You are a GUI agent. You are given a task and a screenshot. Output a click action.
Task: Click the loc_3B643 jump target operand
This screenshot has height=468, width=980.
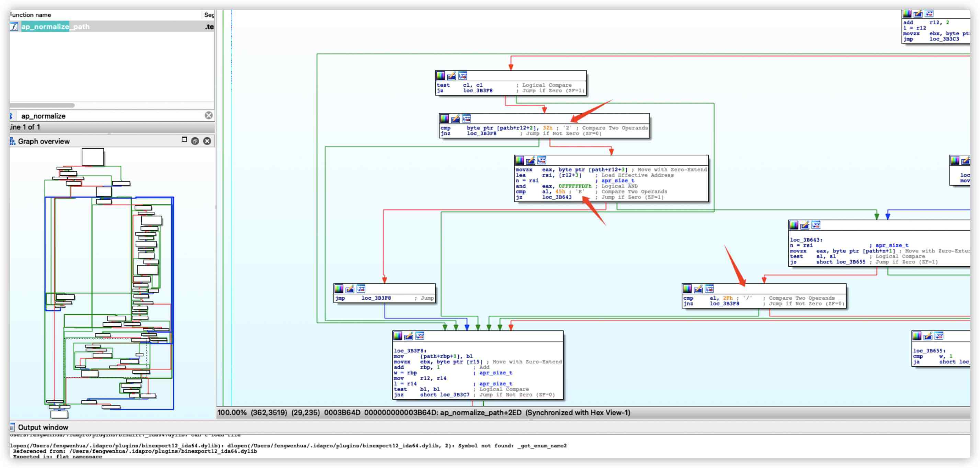pyautogui.click(x=556, y=197)
